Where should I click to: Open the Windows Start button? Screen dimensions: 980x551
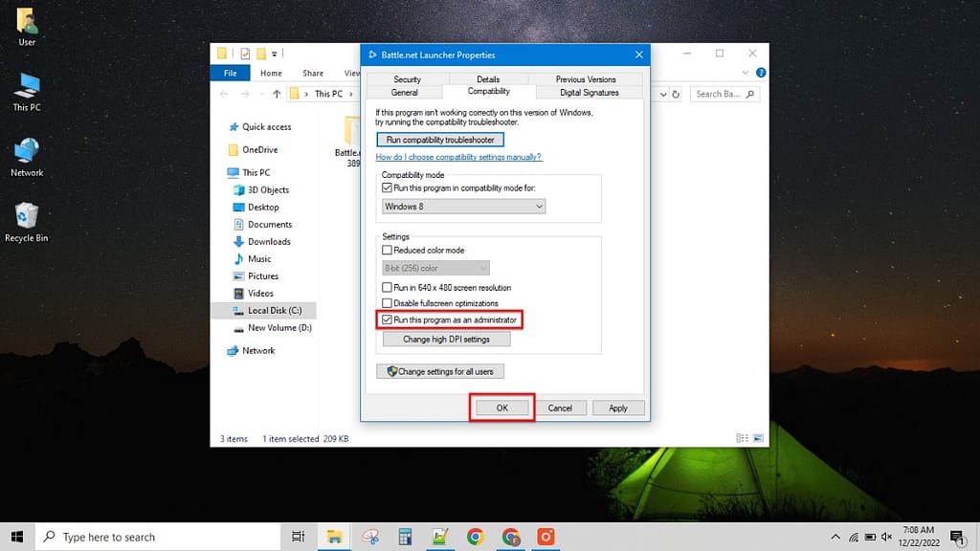coord(17,537)
